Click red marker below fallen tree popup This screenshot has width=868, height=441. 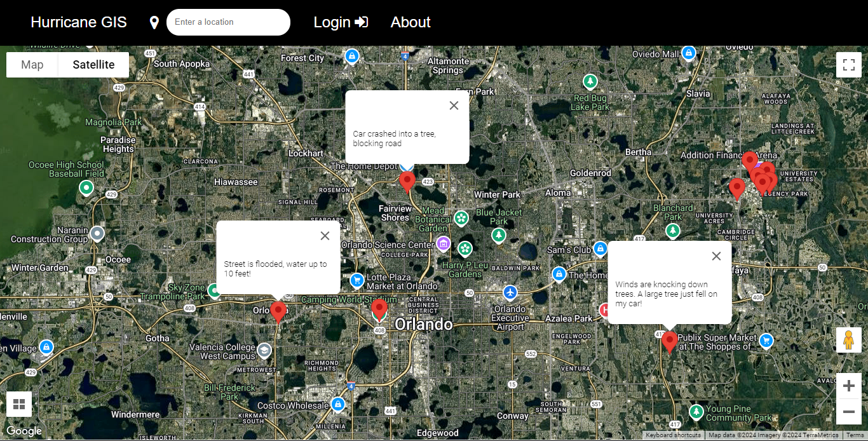pos(669,342)
